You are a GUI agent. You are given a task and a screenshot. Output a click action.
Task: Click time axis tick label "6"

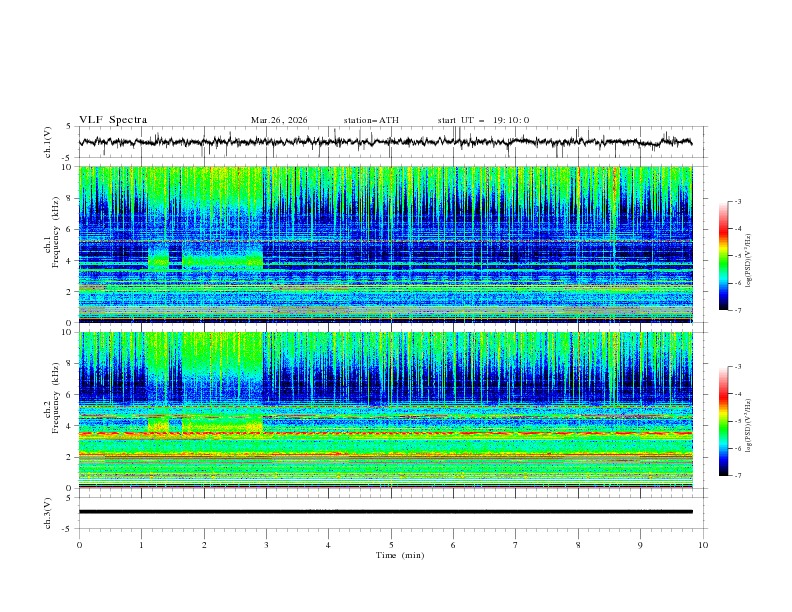454,545
